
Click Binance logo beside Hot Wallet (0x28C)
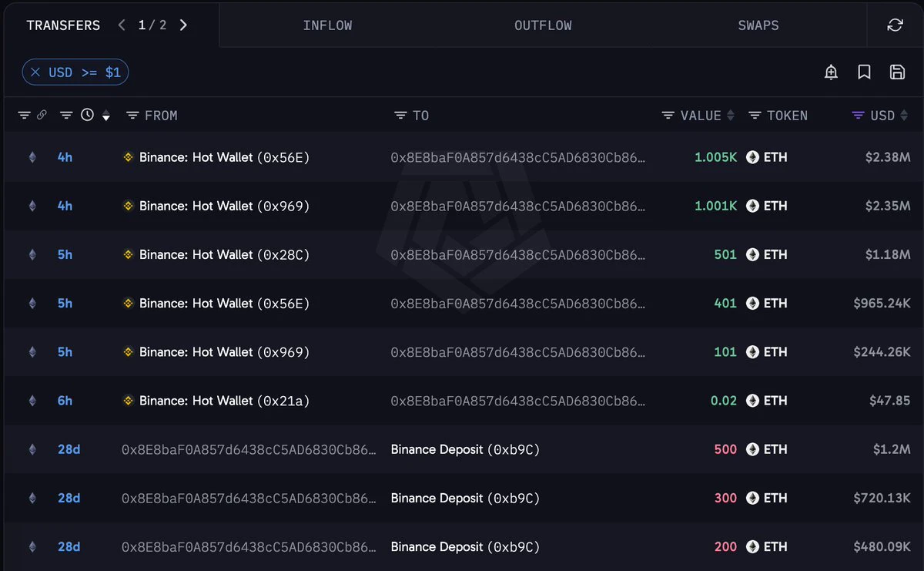(129, 254)
